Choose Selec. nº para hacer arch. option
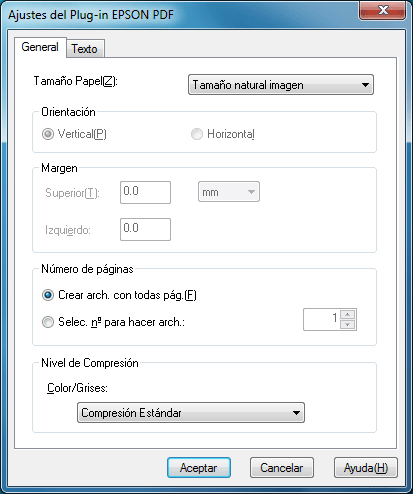The image size is (413, 494). [x=48, y=322]
